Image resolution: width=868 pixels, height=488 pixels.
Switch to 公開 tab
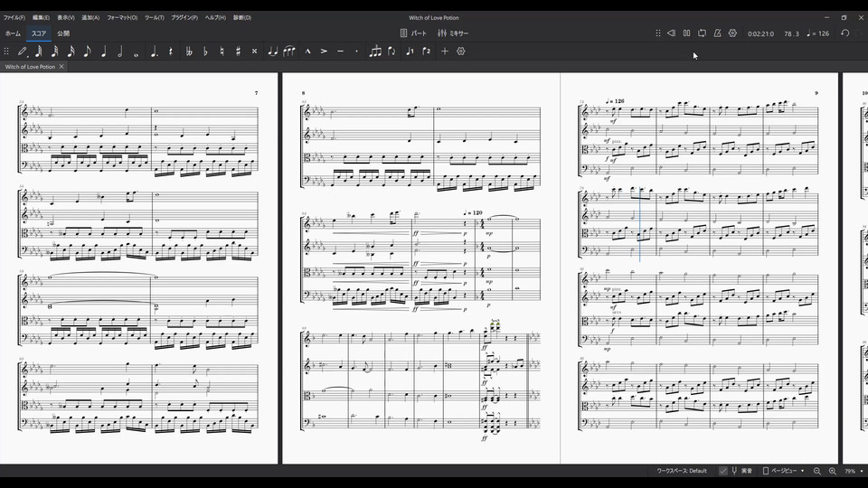[63, 33]
